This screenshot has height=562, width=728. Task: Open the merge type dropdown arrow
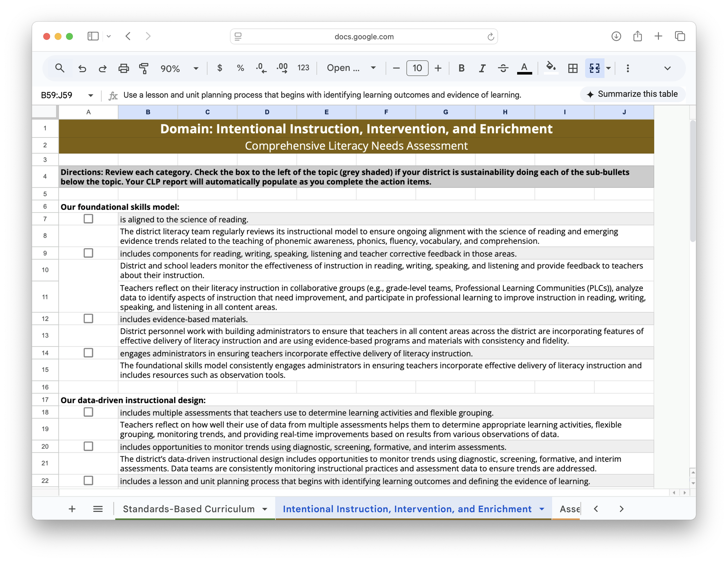[608, 68]
